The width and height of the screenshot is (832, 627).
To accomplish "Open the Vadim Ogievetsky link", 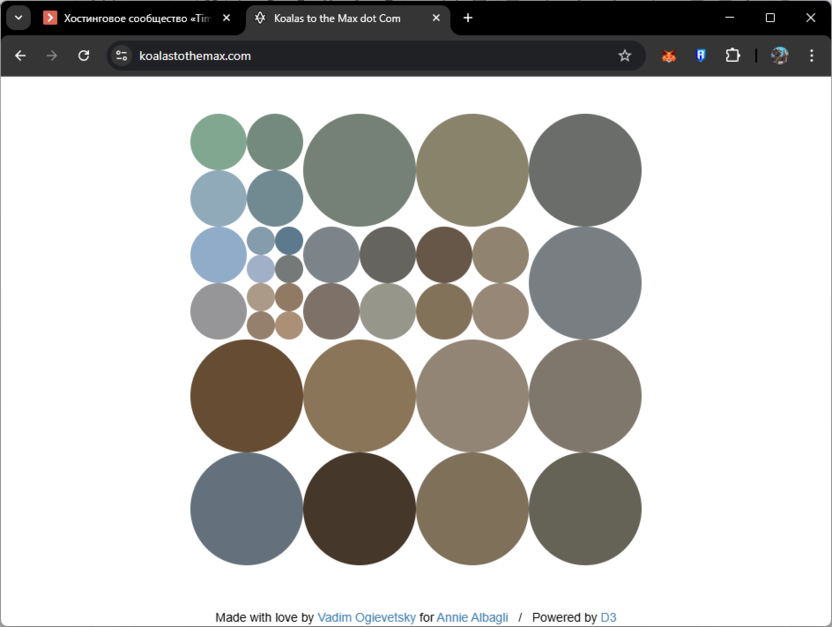I will [366, 617].
